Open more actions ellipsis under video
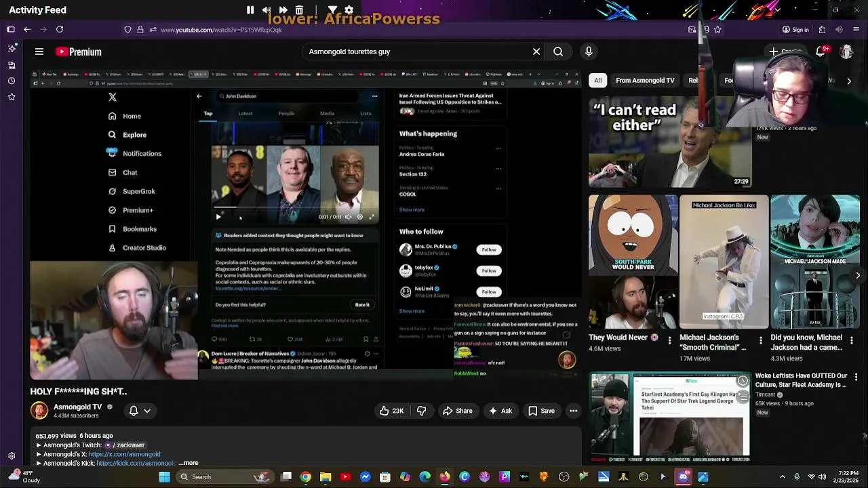 (573, 411)
